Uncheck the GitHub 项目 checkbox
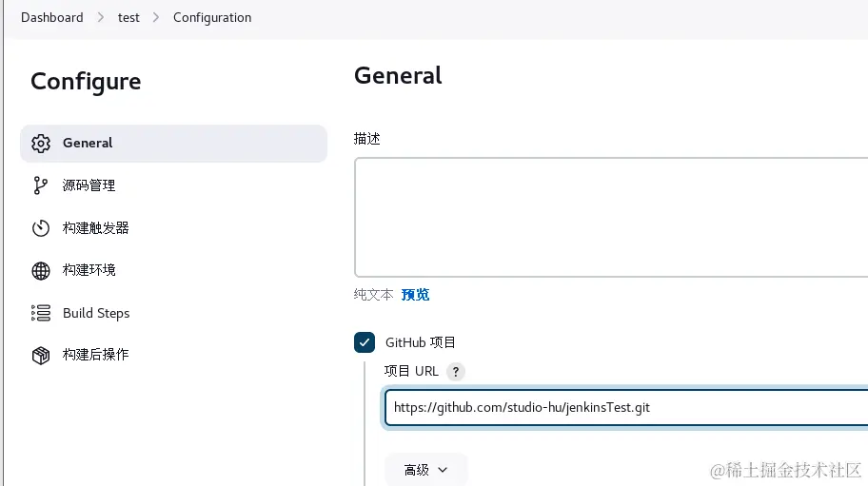 tap(365, 342)
